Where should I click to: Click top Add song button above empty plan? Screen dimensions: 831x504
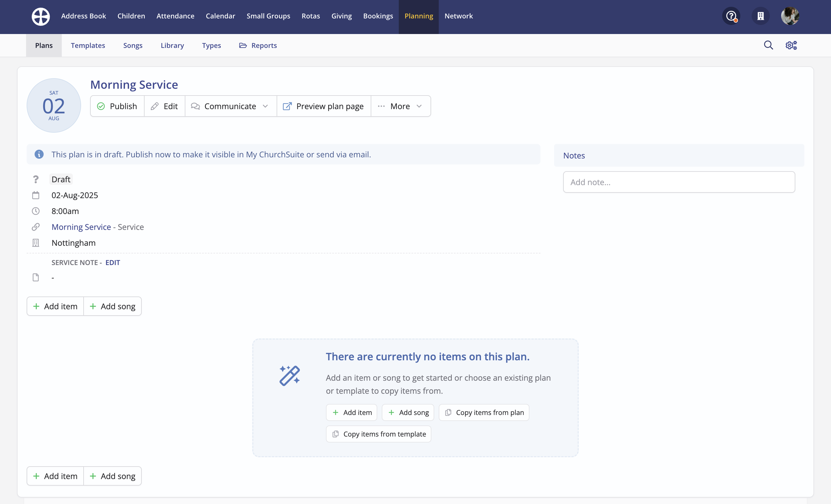[x=113, y=306]
